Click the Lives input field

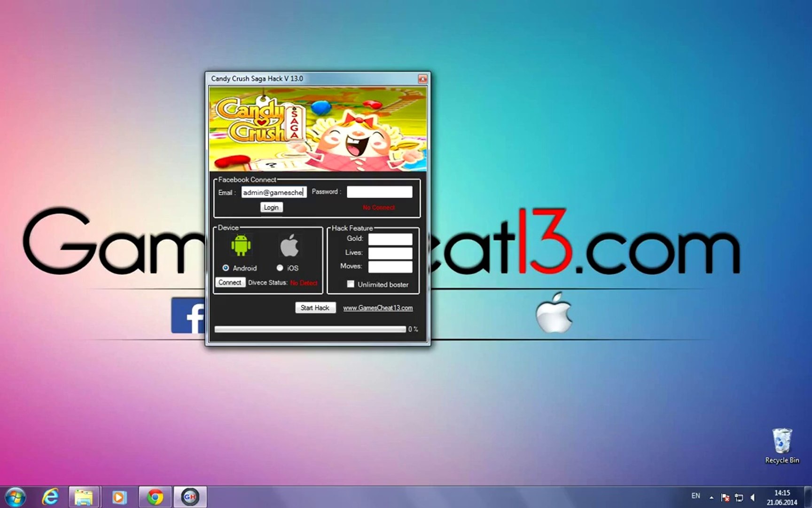[390, 253]
